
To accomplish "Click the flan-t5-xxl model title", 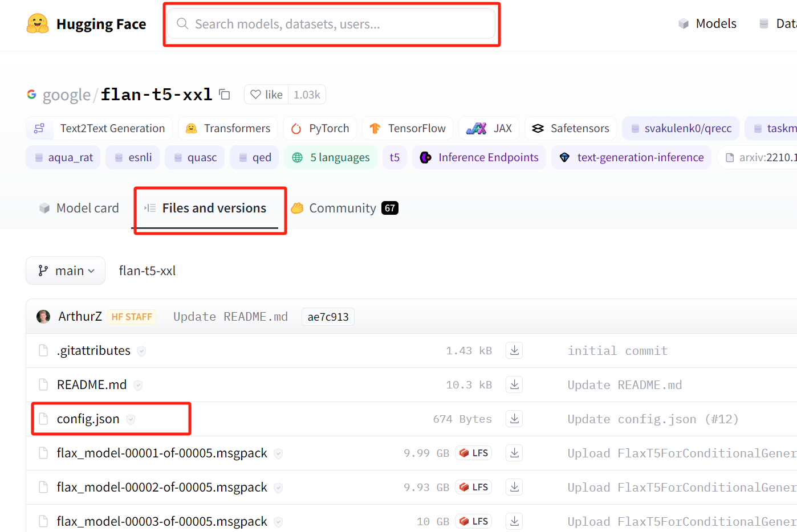I will [156, 95].
